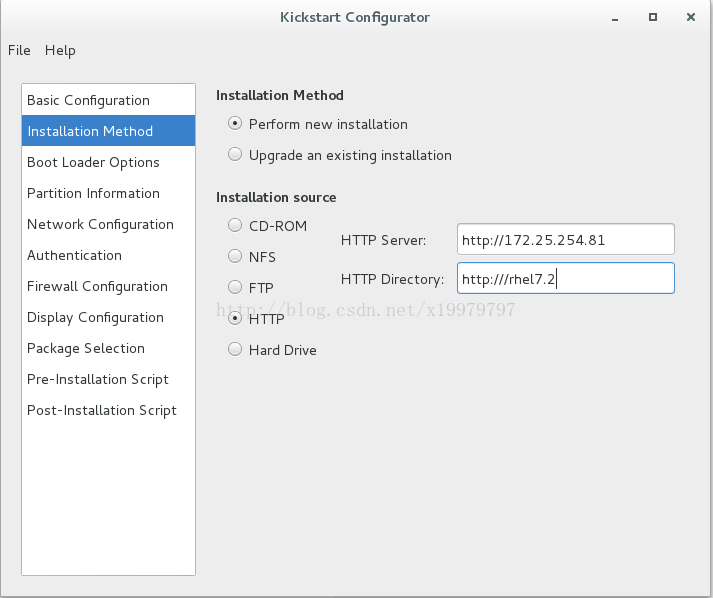Viewport: 713px width, 598px height.
Task: Select Basic Configuration in sidebar
Action: point(108,100)
